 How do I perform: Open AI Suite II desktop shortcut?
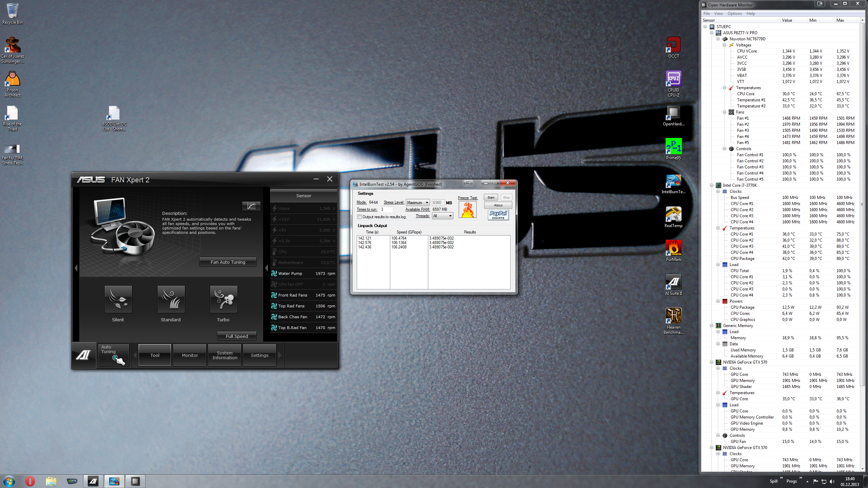(673, 285)
